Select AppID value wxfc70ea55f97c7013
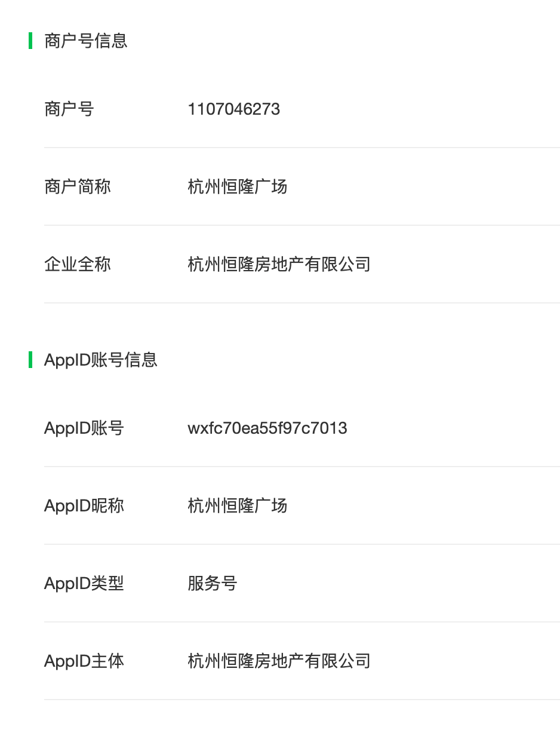 click(x=267, y=428)
